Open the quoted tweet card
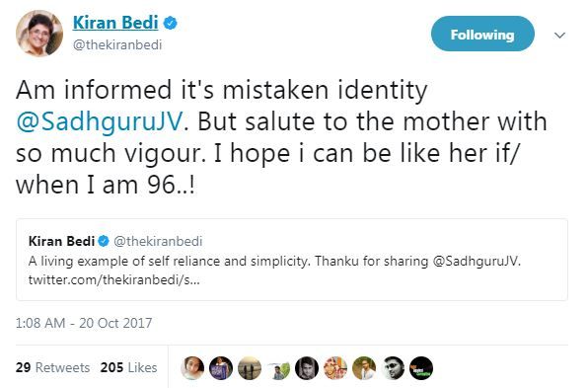The image size is (588, 388). pos(291,260)
